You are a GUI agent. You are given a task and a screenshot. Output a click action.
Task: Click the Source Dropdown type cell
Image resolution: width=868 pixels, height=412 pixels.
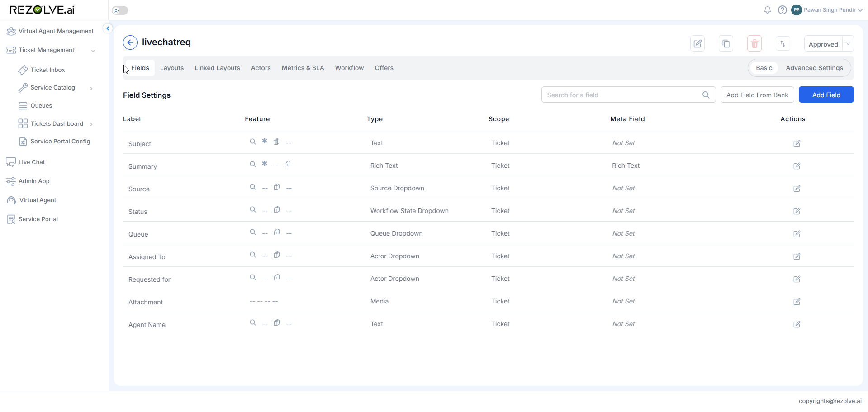tap(397, 188)
